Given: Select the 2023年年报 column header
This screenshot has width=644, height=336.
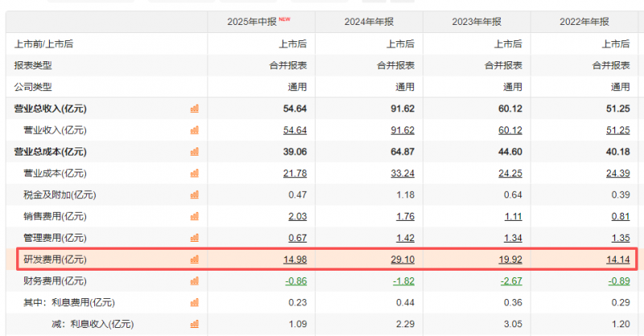Looking at the screenshot, I should [x=477, y=22].
